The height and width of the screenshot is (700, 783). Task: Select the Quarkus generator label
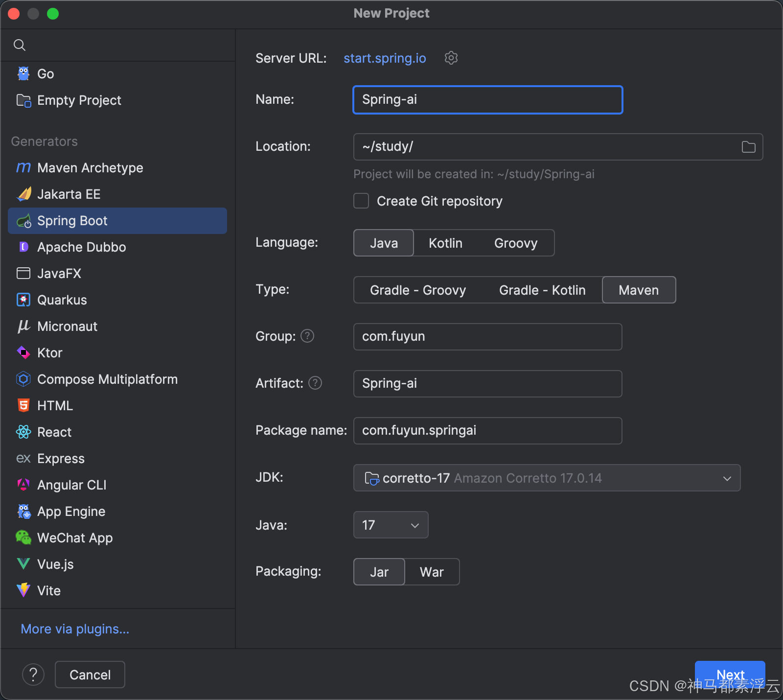[62, 300]
